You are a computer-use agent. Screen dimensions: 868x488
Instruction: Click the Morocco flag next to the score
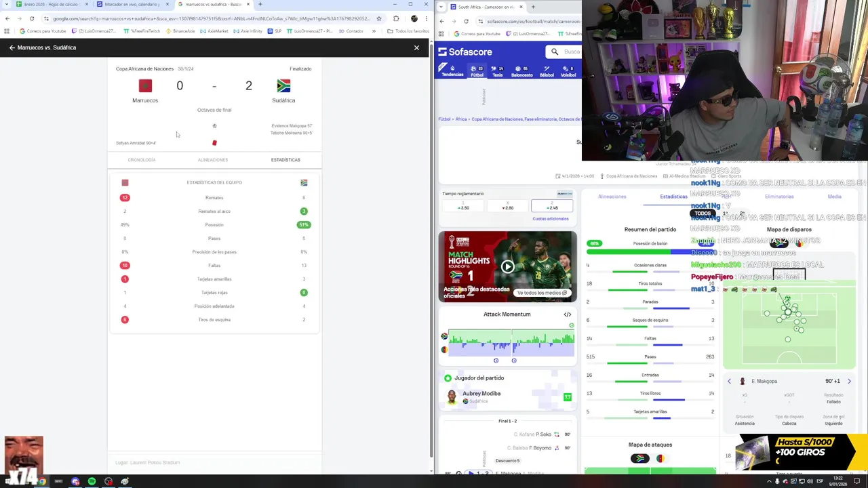pyautogui.click(x=145, y=86)
